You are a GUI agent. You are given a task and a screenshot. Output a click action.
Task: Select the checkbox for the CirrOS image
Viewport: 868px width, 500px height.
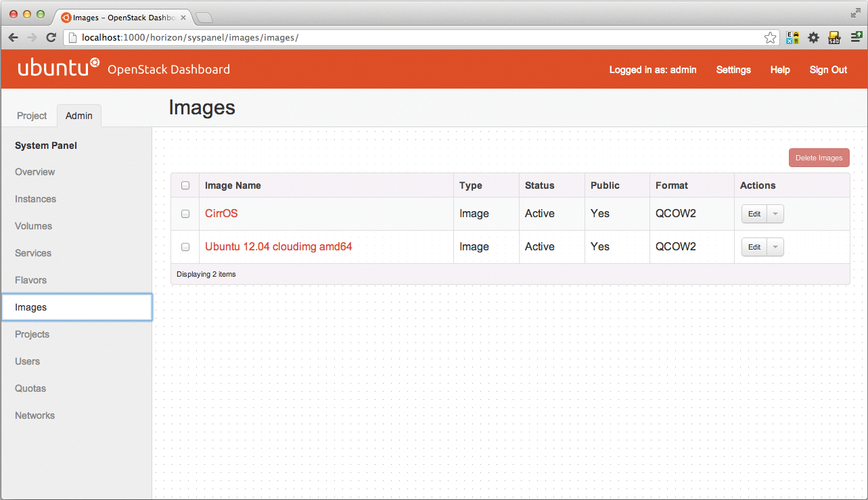point(184,213)
